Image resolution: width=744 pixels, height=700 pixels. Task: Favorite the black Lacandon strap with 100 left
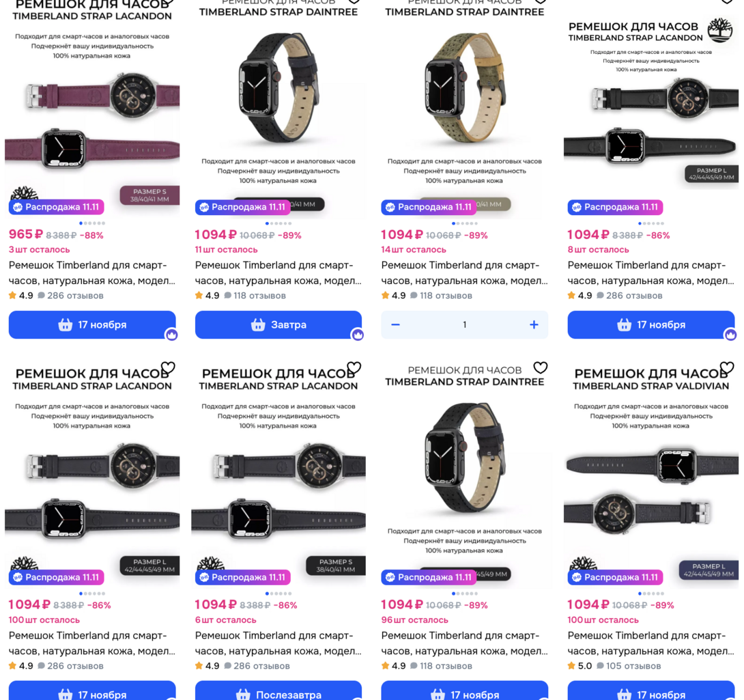(x=168, y=367)
